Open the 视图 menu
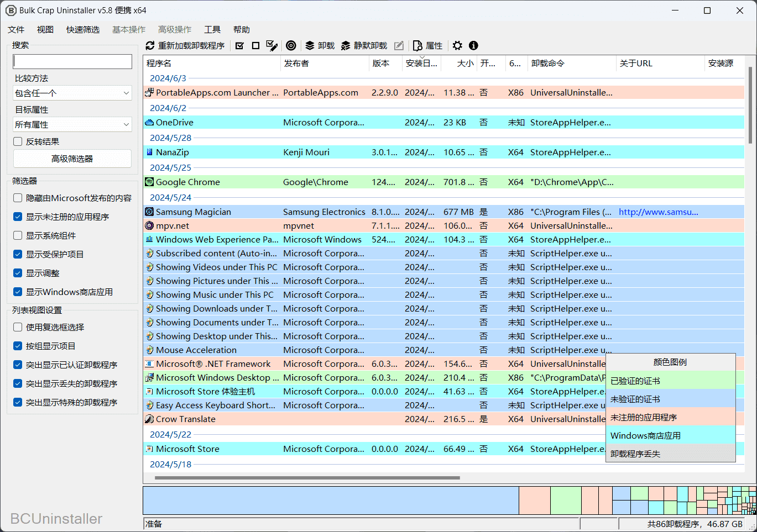Screen dimensions: 757x532 [x=45, y=29]
